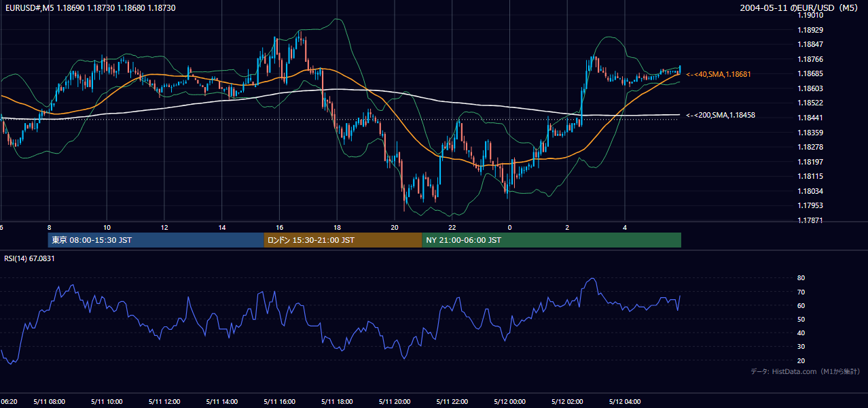Click hour marker 0 under the price chart

[510, 227]
